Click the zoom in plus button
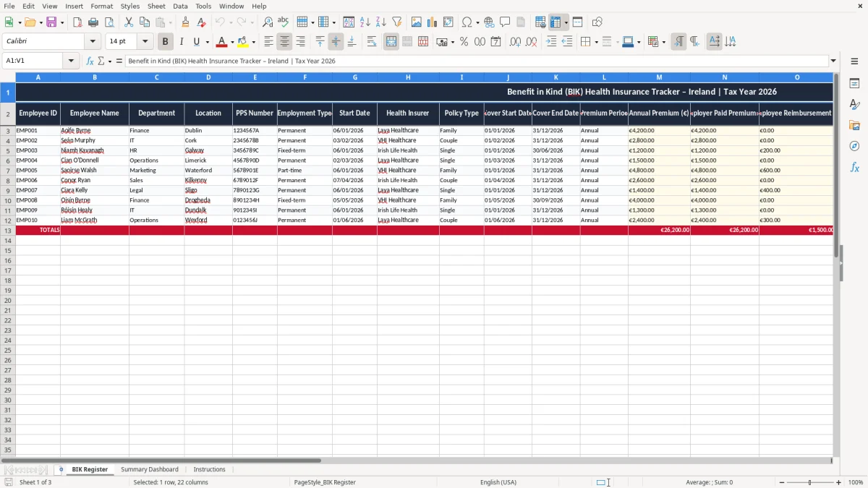 pyautogui.click(x=839, y=482)
